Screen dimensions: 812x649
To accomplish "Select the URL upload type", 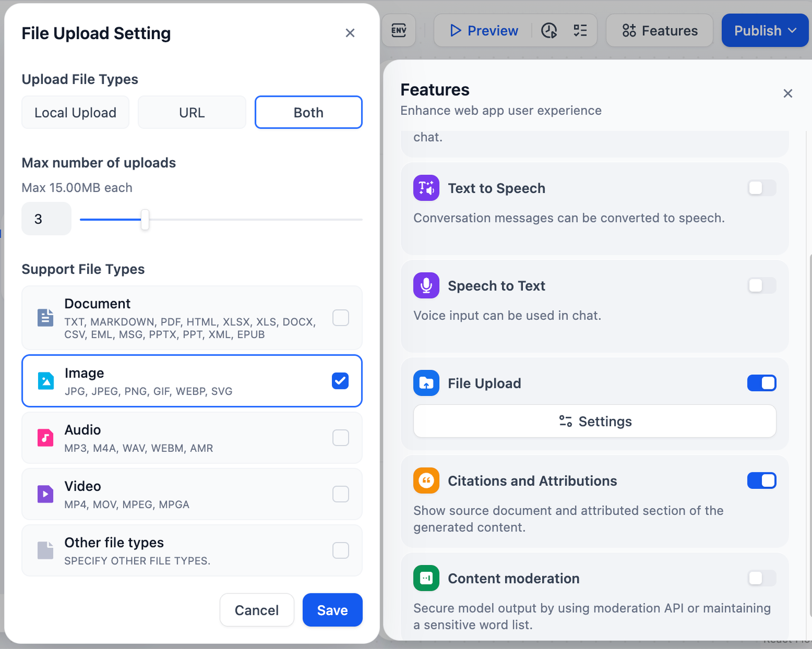I will (192, 112).
